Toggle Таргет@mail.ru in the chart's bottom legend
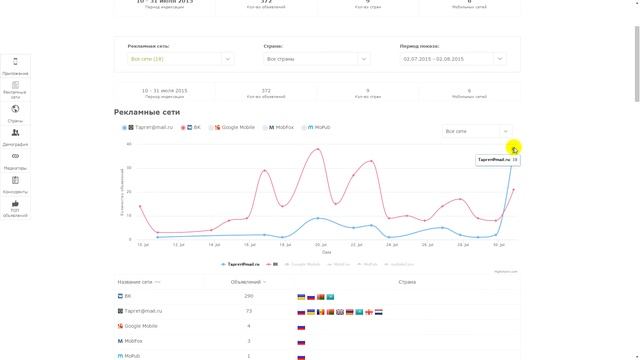Screen dimensions: 640x360 coord(240,264)
